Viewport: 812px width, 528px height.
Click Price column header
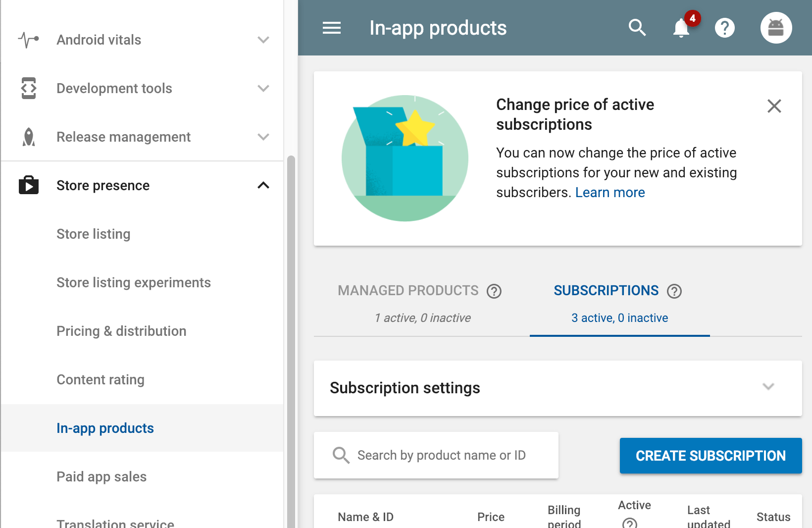[491, 517]
